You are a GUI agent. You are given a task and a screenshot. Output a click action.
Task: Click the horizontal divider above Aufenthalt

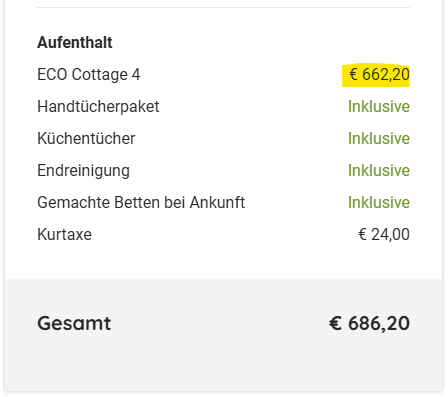click(223, 7)
